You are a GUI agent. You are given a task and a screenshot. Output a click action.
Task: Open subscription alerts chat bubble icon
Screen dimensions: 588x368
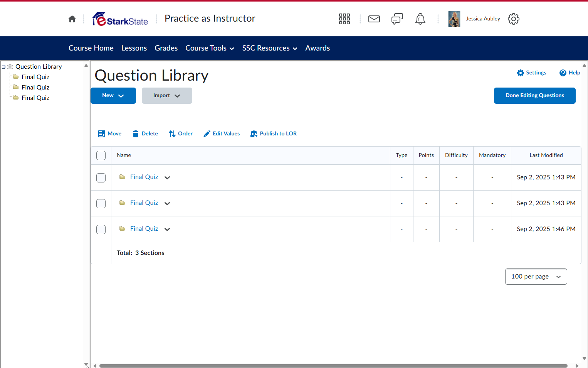[397, 19]
